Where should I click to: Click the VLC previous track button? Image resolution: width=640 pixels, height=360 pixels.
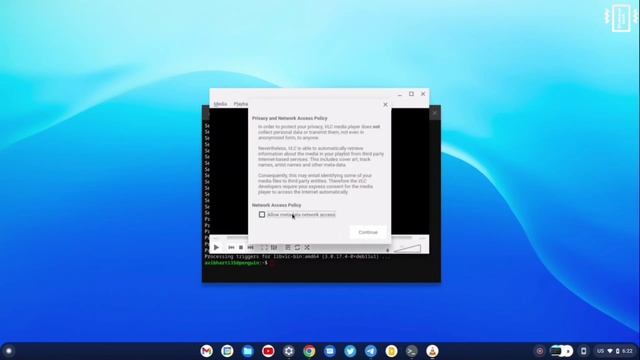[x=231, y=247]
